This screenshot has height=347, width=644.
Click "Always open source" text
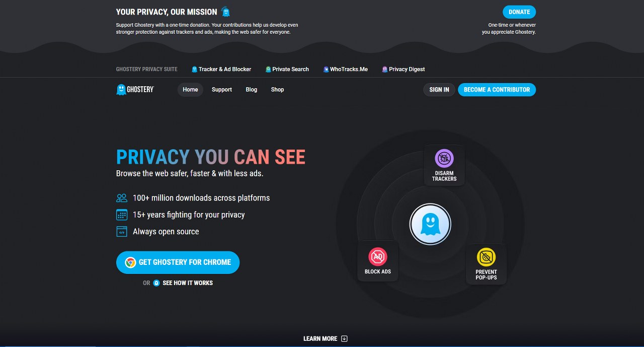click(x=166, y=232)
